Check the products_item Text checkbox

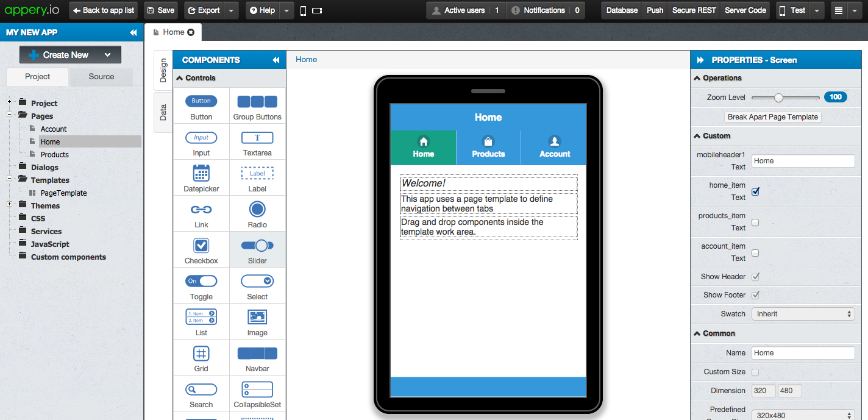coord(755,222)
